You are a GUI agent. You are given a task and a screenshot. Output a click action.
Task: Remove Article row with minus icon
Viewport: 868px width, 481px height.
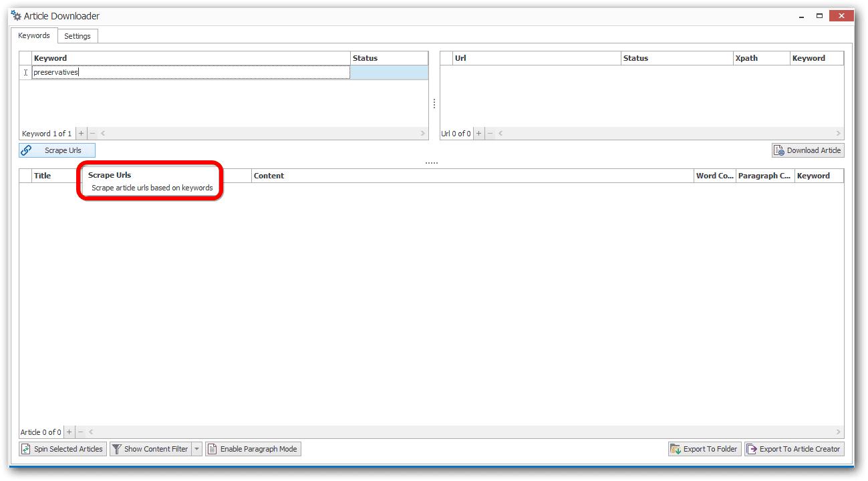80,432
